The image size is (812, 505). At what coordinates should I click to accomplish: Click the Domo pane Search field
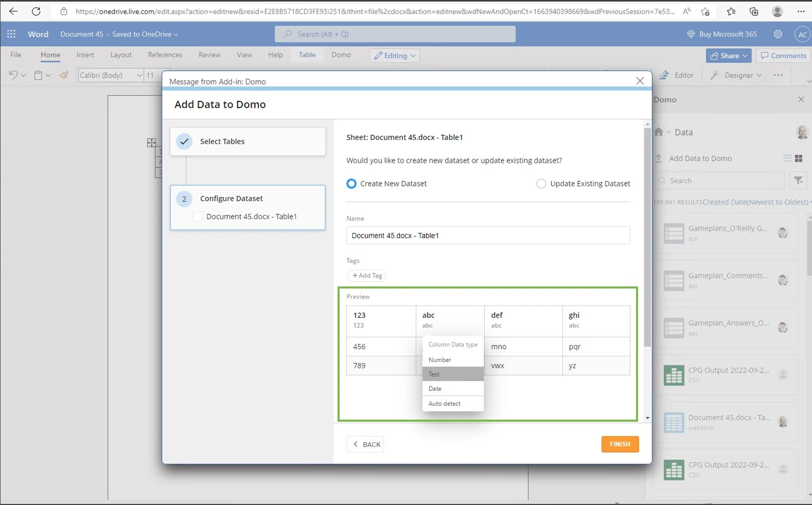(x=719, y=181)
